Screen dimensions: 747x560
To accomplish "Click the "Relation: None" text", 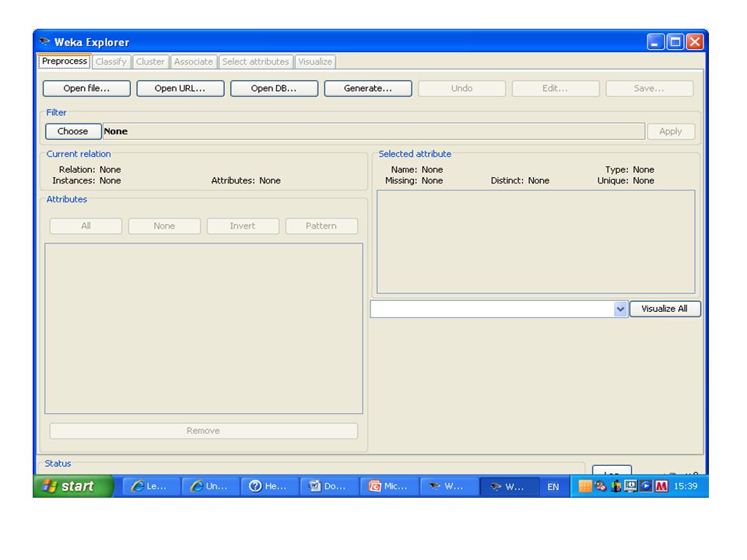I will tap(90, 170).
